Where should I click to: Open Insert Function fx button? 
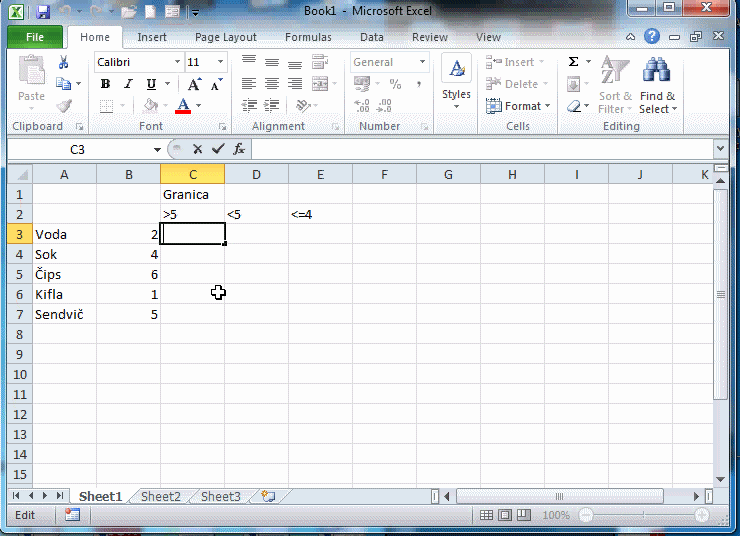239,149
